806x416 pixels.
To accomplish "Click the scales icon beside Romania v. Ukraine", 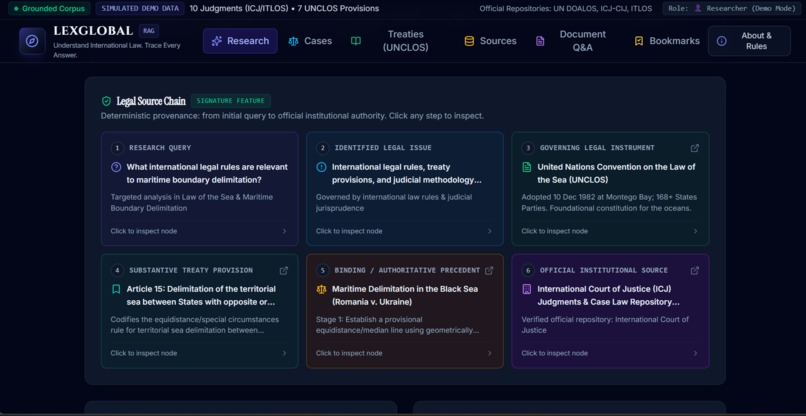I will tap(321, 289).
